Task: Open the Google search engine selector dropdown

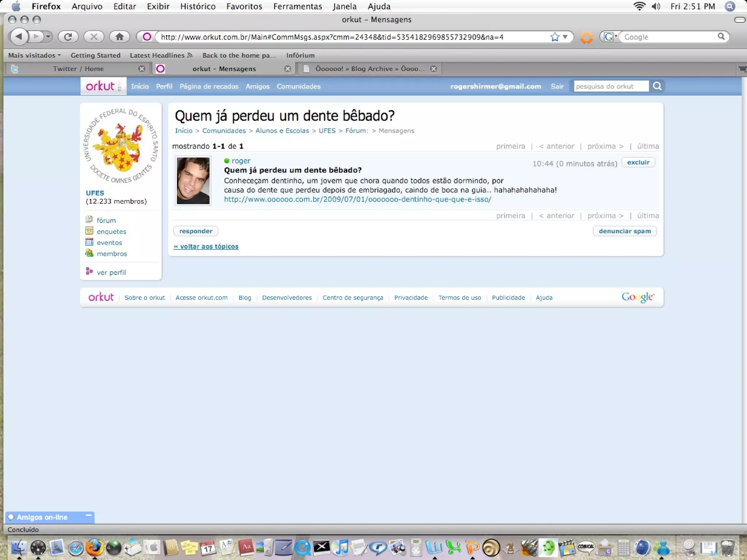Action: [610, 37]
